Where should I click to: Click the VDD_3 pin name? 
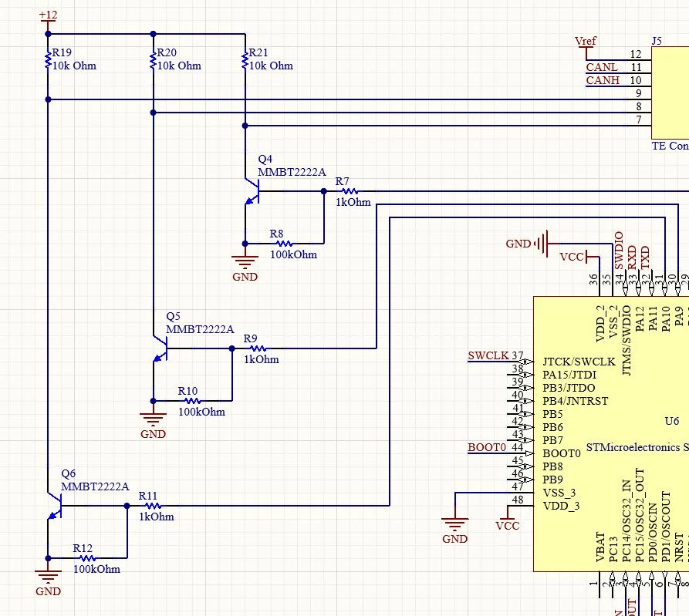coord(561,507)
